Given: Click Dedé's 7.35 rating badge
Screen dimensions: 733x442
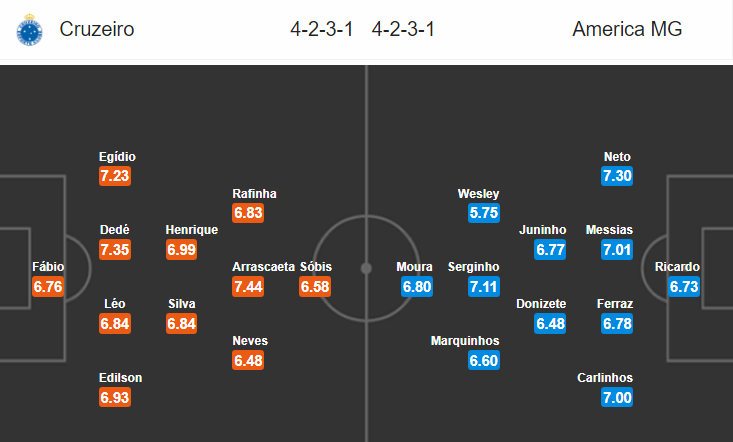Looking at the screenshot, I should pyautogui.click(x=115, y=250).
